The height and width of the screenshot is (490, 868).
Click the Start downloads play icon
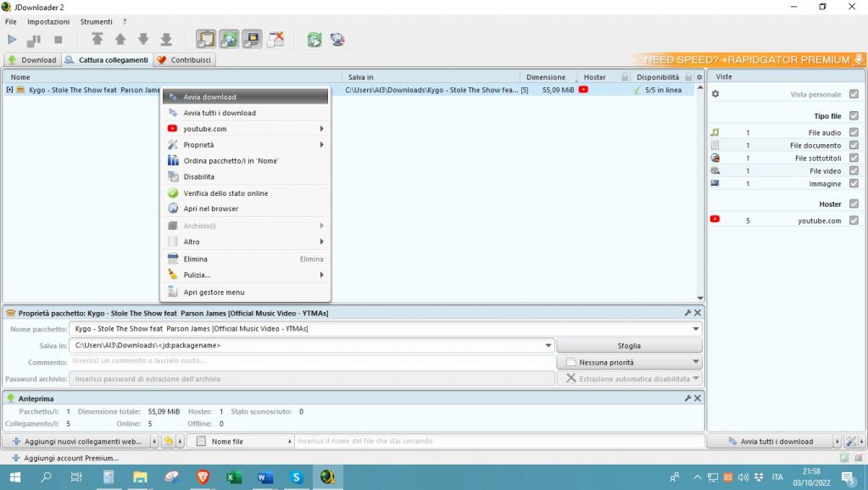12,39
